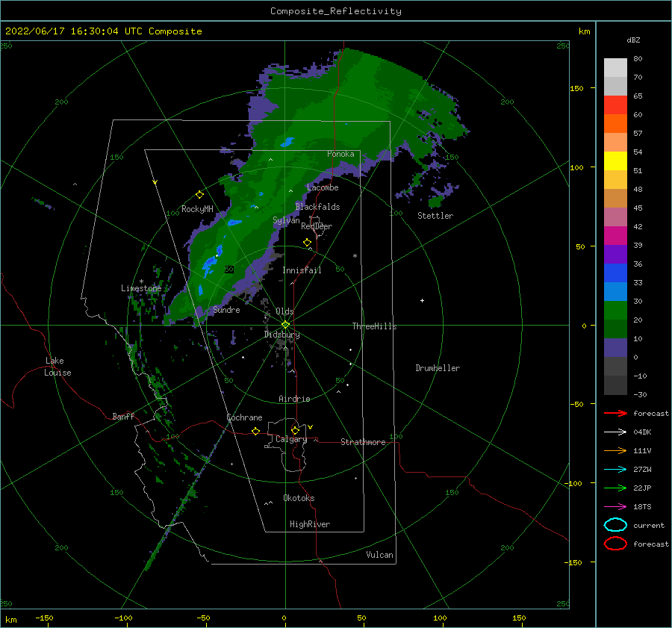Click the white 04DK arrow icon
Viewport: 672px width, 628px height.
(615, 432)
